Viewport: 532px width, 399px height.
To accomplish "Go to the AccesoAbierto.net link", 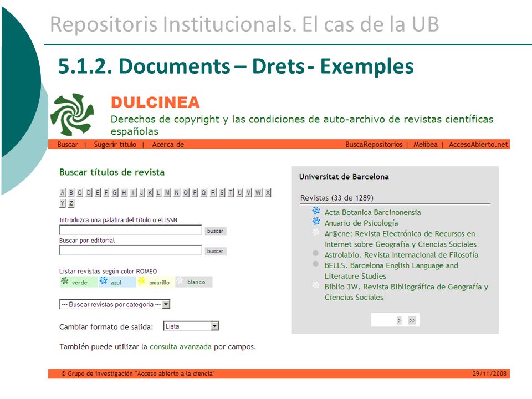I will (478, 145).
